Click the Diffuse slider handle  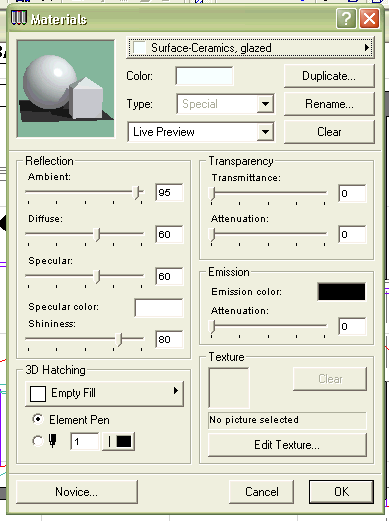[97, 235]
